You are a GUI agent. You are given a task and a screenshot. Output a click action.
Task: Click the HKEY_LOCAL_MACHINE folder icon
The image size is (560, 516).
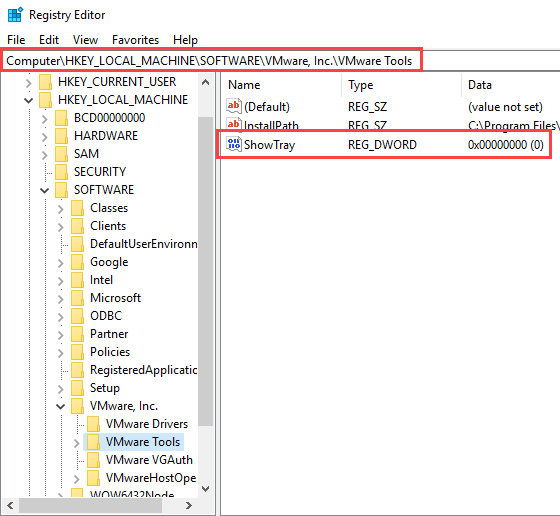[45, 100]
